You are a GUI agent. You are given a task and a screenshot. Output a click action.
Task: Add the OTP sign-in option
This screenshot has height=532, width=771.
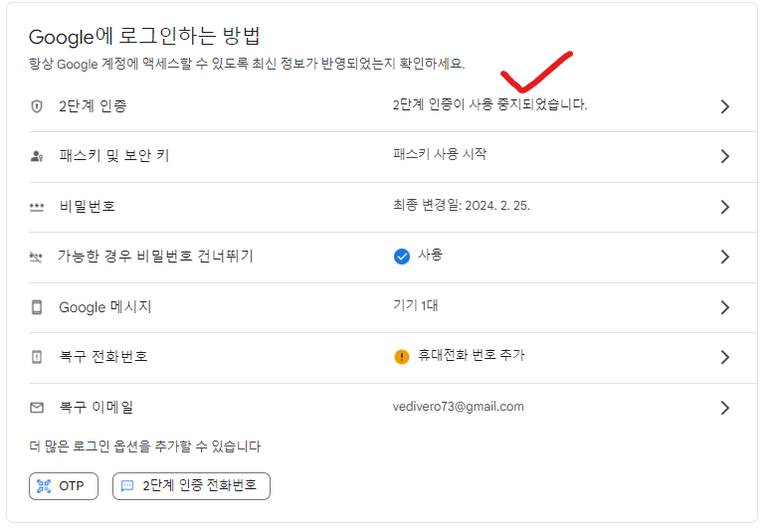pyautogui.click(x=64, y=486)
